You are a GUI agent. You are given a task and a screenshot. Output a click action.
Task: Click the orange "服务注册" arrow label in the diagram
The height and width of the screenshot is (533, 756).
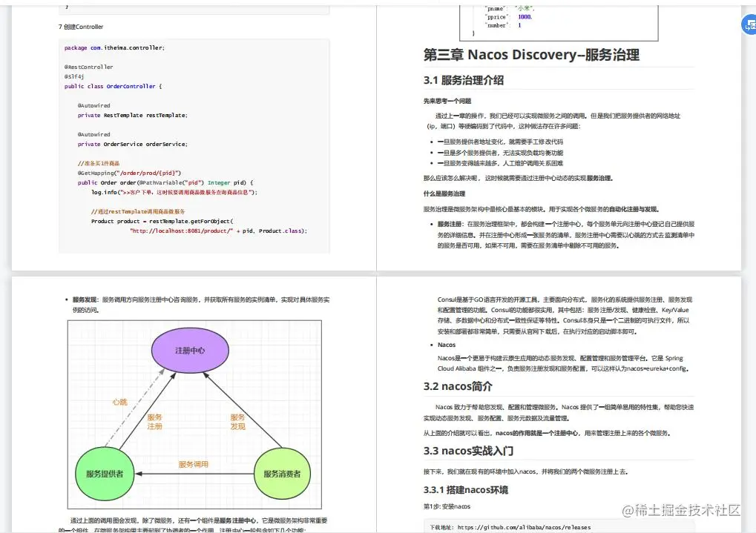pyautogui.click(x=155, y=422)
